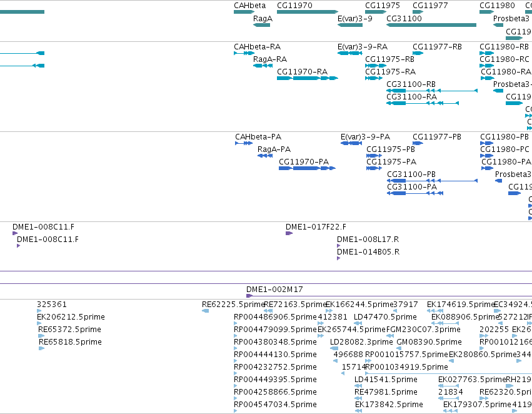Open the CG11970-PA coding sequence label
This screenshot has width=532, height=414.
304,162
